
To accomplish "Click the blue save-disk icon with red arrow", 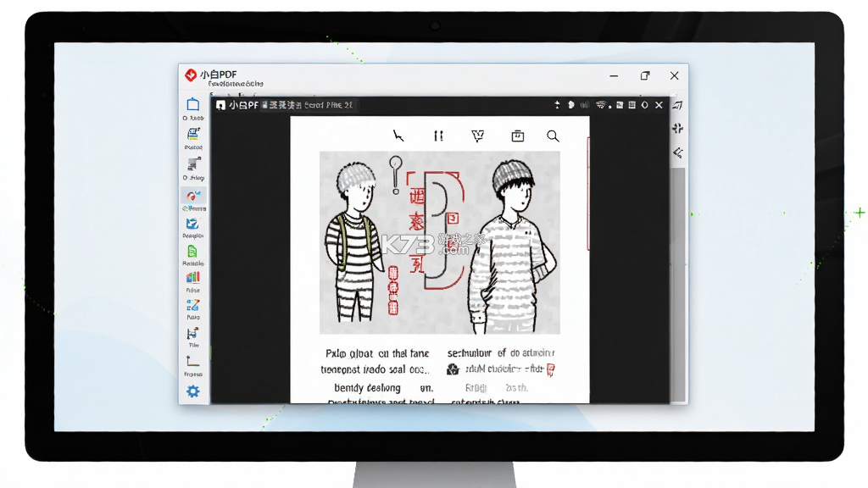I will pos(192,334).
